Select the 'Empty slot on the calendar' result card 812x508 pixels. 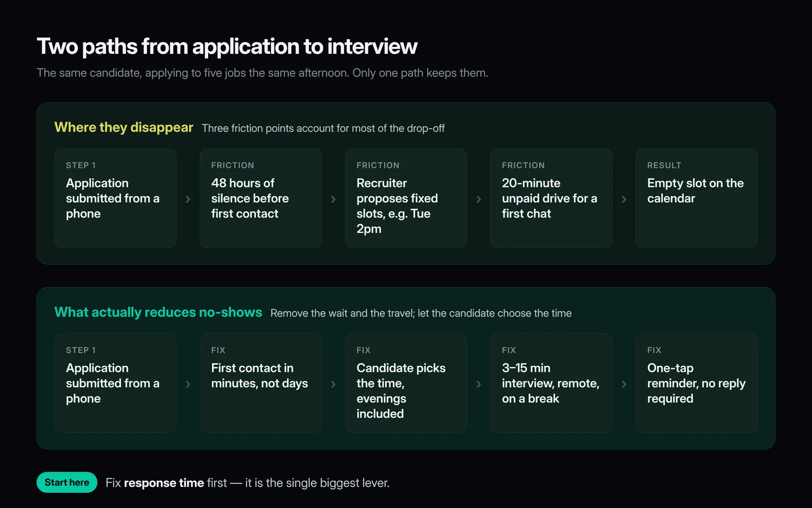tap(696, 198)
